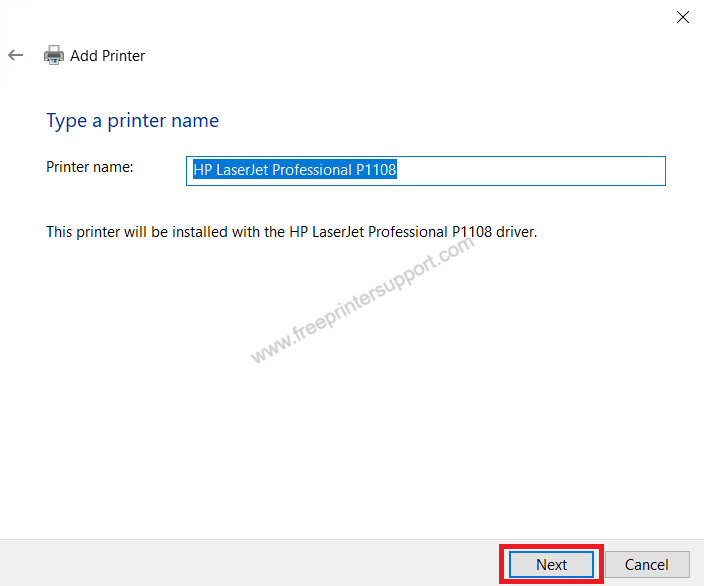Click the 'Printer name:' field label
The width and height of the screenshot is (704, 586).
pyautogui.click(x=90, y=167)
